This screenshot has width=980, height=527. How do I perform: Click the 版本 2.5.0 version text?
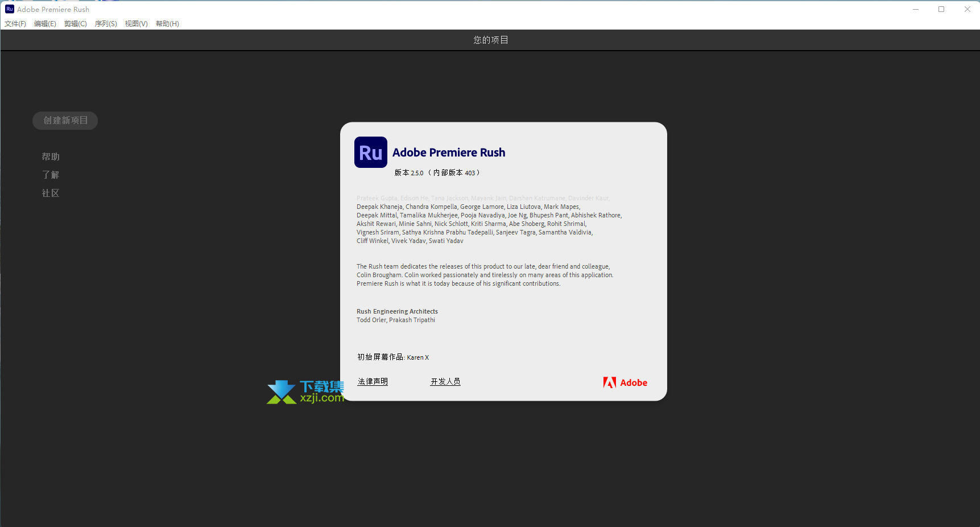click(x=437, y=172)
